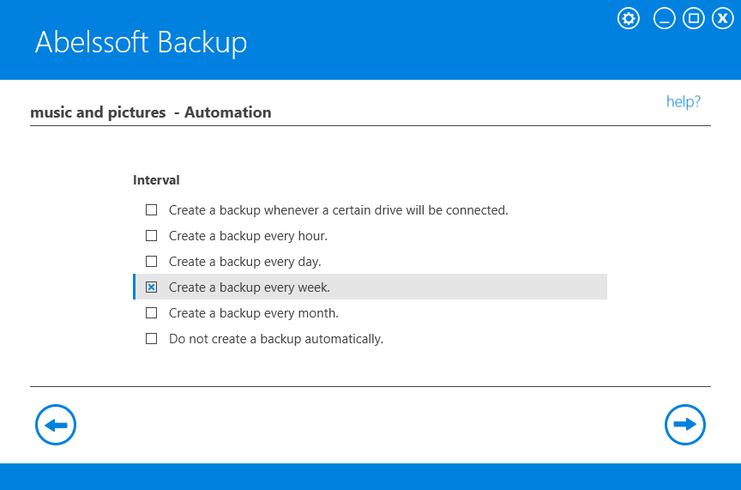The width and height of the screenshot is (741, 490).
Task: Proceed with the right arrow button
Action: tap(685, 425)
